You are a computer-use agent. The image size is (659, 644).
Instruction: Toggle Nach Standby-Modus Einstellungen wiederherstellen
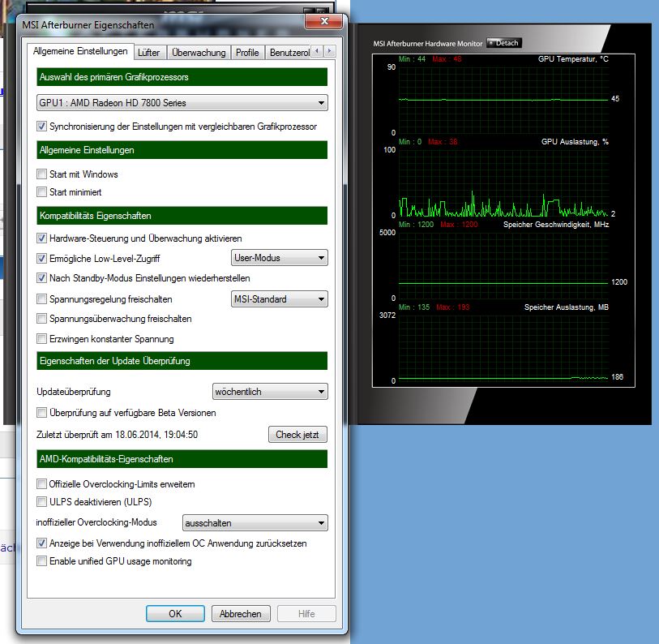click(x=41, y=278)
